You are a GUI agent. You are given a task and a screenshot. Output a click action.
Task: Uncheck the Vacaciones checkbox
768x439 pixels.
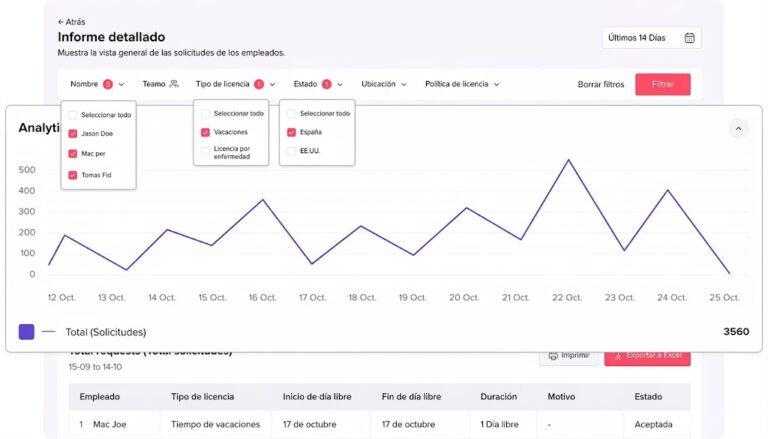tap(206, 132)
